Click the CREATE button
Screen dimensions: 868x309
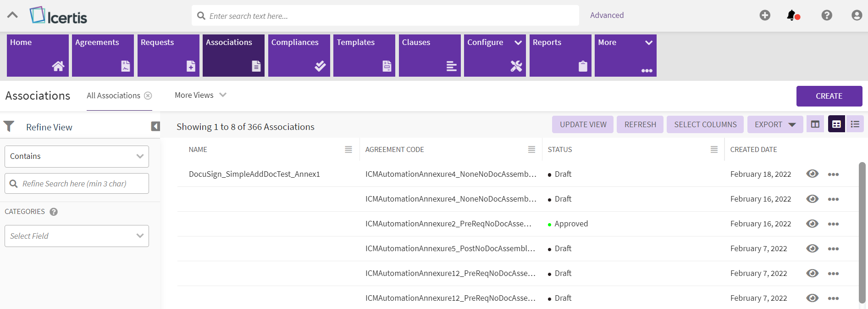click(829, 96)
